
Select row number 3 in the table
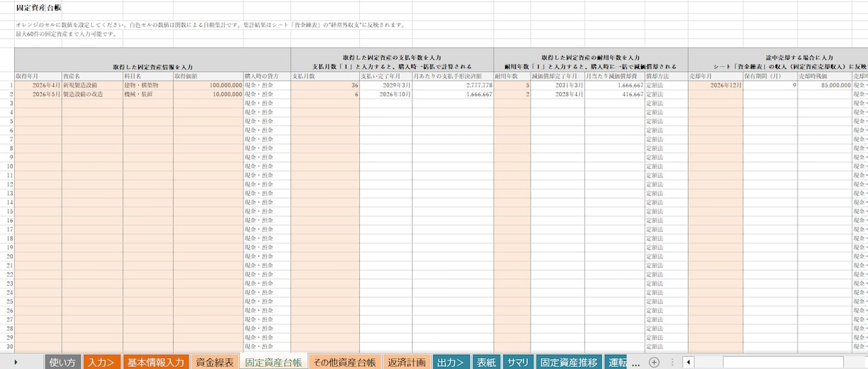(x=11, y=103)
